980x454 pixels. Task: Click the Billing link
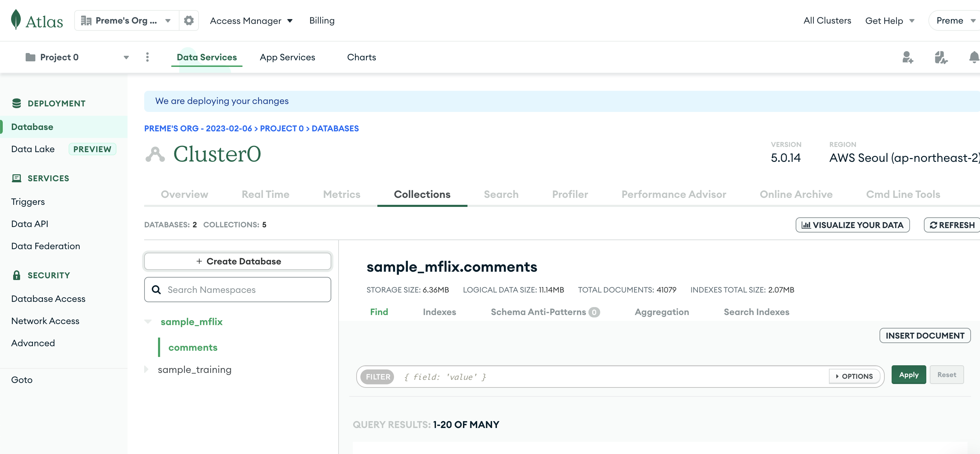[322, 20]
